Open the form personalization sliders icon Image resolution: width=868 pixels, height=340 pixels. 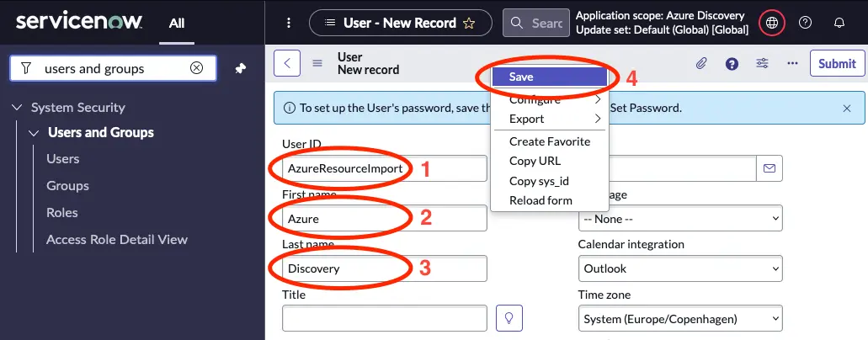762,63
